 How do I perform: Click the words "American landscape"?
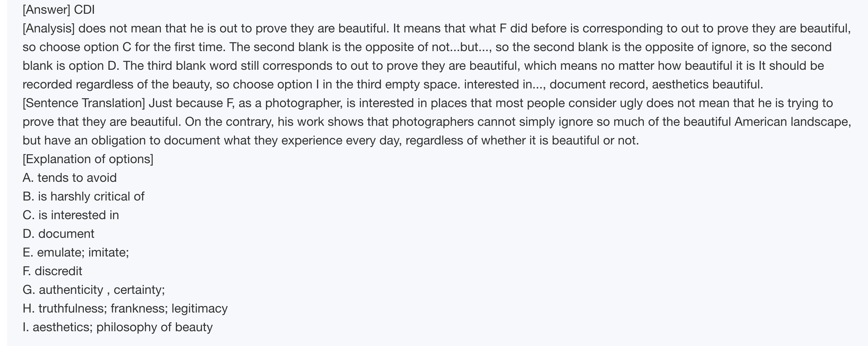tap(792, 122)
